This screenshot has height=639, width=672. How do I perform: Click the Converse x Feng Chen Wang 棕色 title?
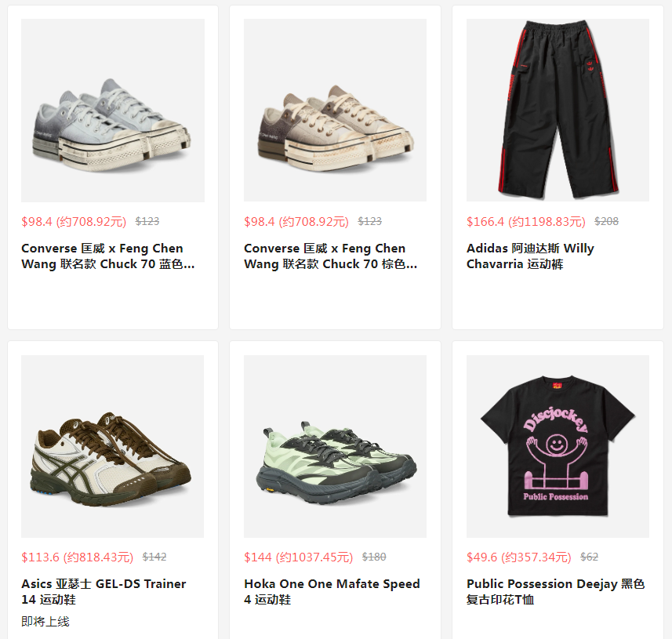point(330,256)
